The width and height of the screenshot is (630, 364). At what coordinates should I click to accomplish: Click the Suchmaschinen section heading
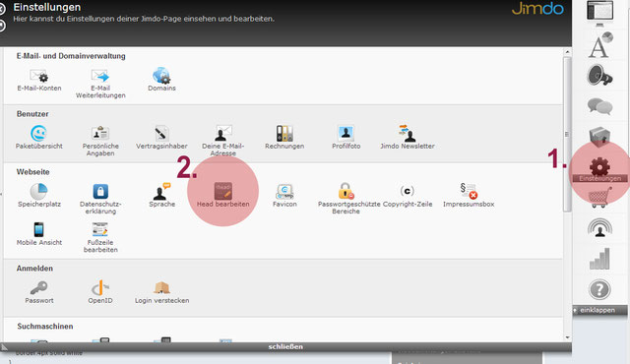[x=45, y=327]
